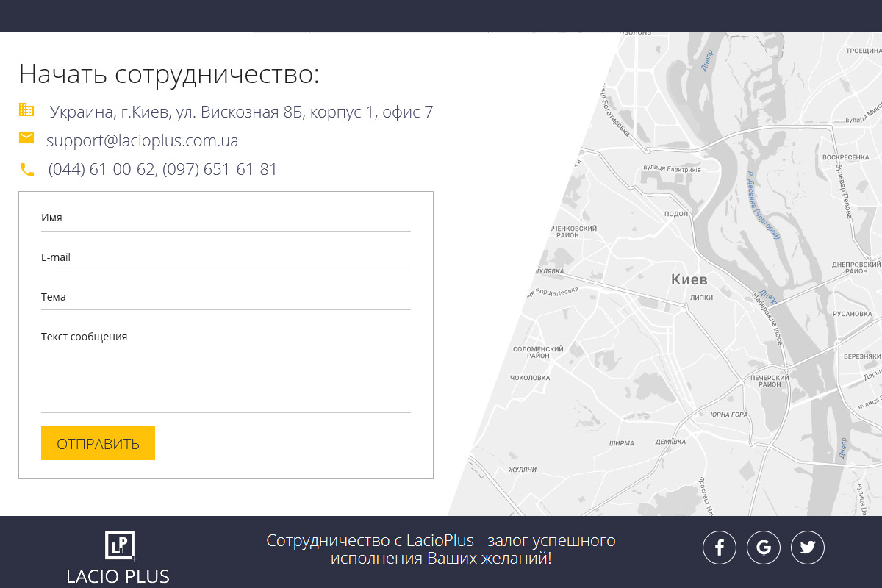
Task: Click the building icon beside the address
Action: pyautogui.click(x=26, y=110)
